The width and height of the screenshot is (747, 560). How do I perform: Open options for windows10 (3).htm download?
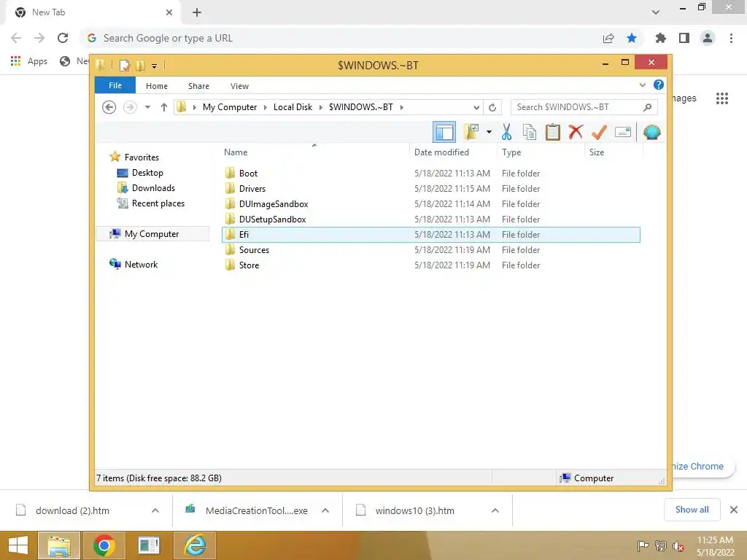click(495, 510)
